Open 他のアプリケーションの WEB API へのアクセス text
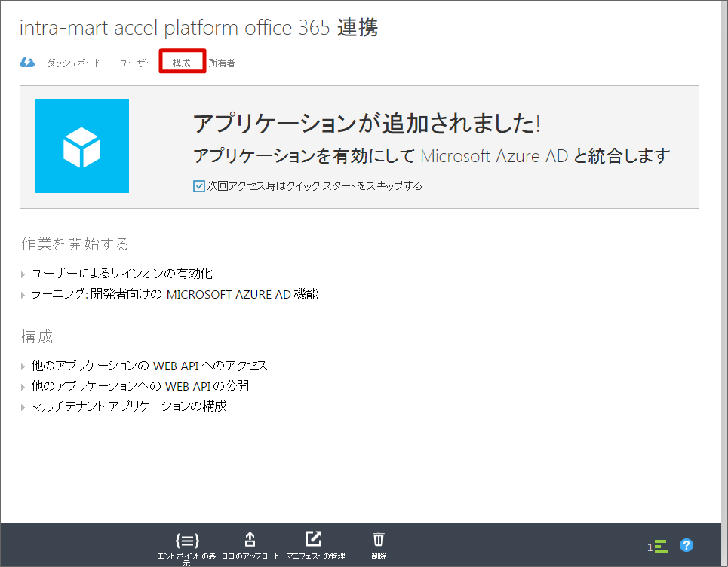 tap(149, 366)
